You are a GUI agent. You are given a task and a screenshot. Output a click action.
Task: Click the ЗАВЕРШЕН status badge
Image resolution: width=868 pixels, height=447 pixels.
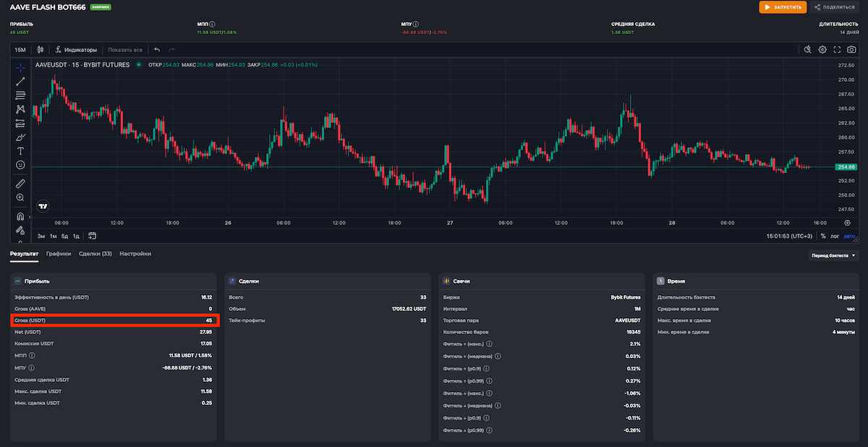(99, 7)
